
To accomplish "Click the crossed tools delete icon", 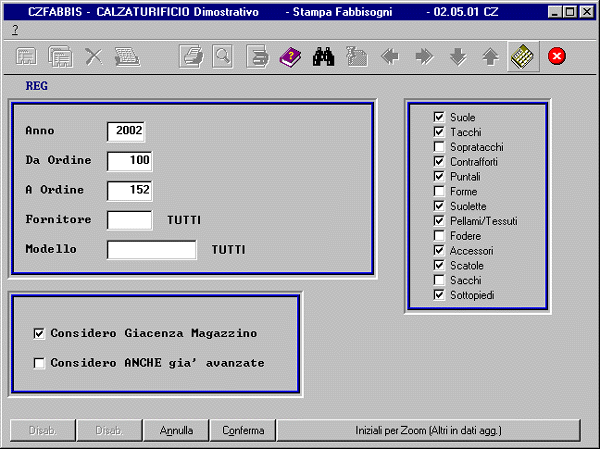I will click(93, 57).
